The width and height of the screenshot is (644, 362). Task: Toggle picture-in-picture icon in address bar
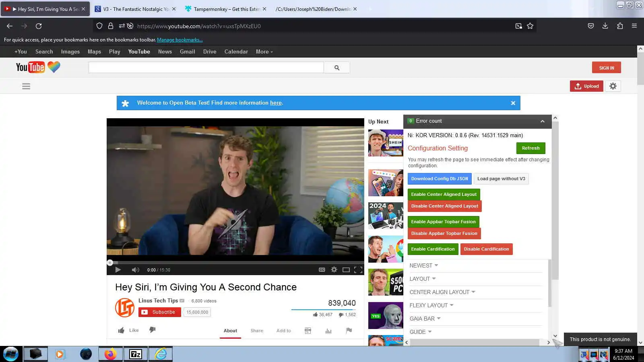coord(518,26)
